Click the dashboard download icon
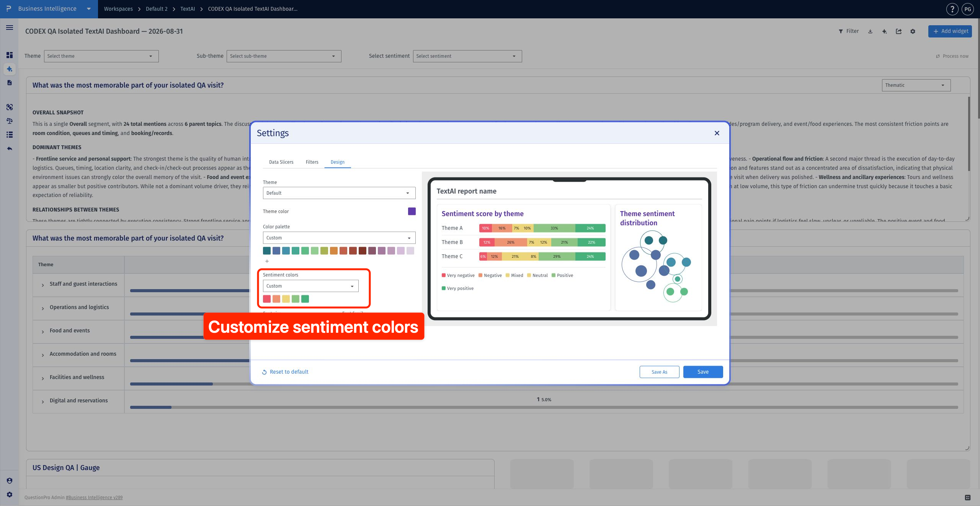Image resolution: width=980 pixels, height=506 pixels. point(870,31)
